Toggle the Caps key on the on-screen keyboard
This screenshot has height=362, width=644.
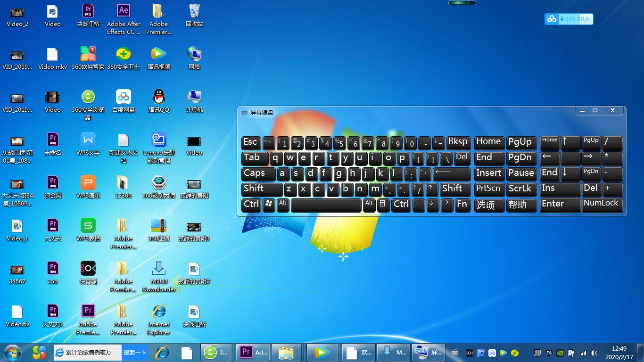pyautogui.click(x=258, y=173)
